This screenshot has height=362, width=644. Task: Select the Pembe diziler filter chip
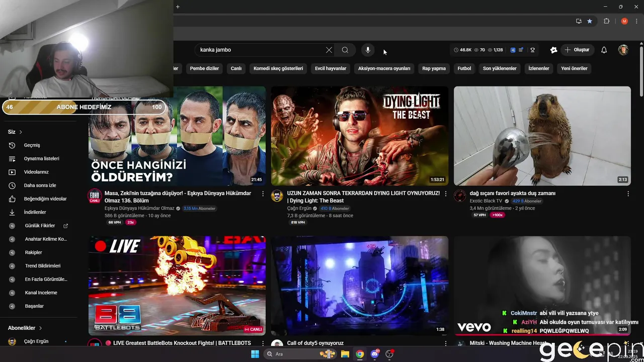click(204, 68)
